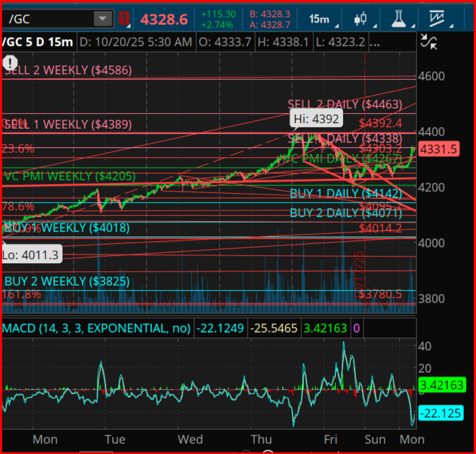The height and width of the screenshot is (454, 476).
Task: Select the /GC 5 D 15m chart title
Action: tap(37, 42)
